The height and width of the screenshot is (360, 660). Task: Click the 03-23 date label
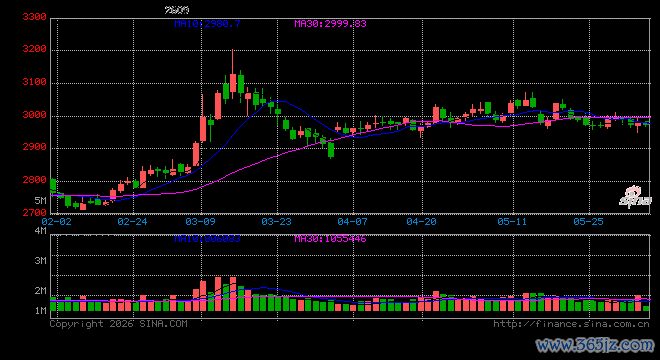pos(276,221)
